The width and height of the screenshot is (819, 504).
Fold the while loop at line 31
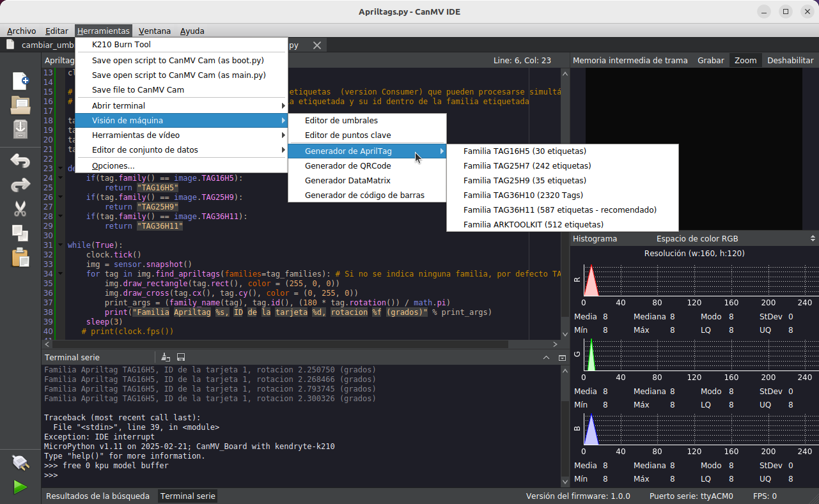coord(60,245)
